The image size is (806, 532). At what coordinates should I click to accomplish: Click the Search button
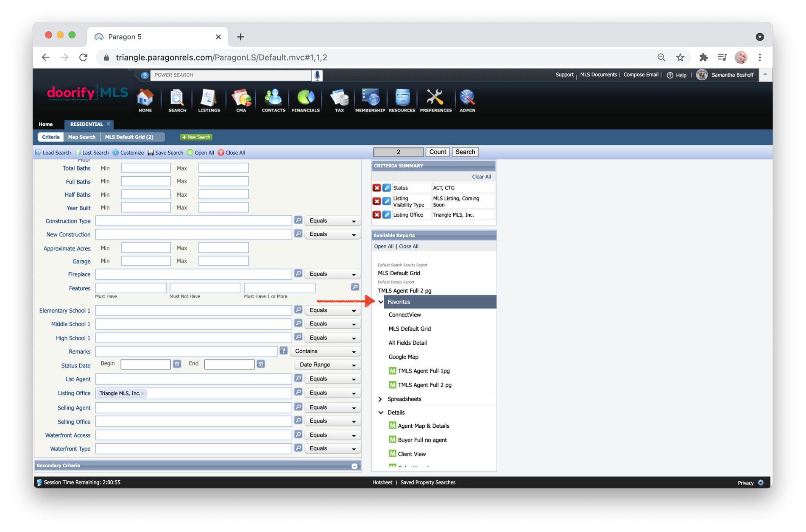465,152
